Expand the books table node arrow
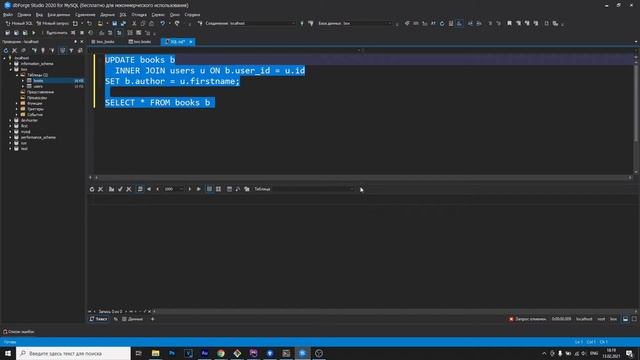This screenshot has height=360, width=640. 23,81
